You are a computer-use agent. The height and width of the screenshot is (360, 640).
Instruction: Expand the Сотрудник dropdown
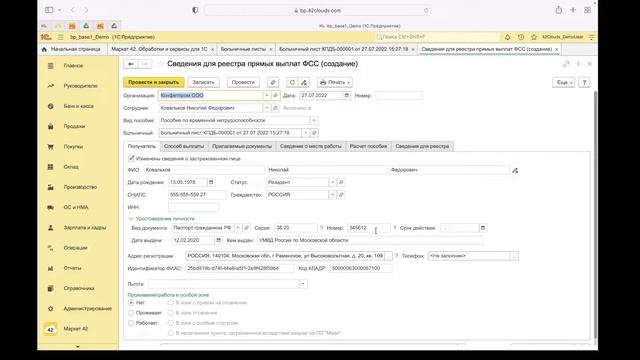point(267,108)
